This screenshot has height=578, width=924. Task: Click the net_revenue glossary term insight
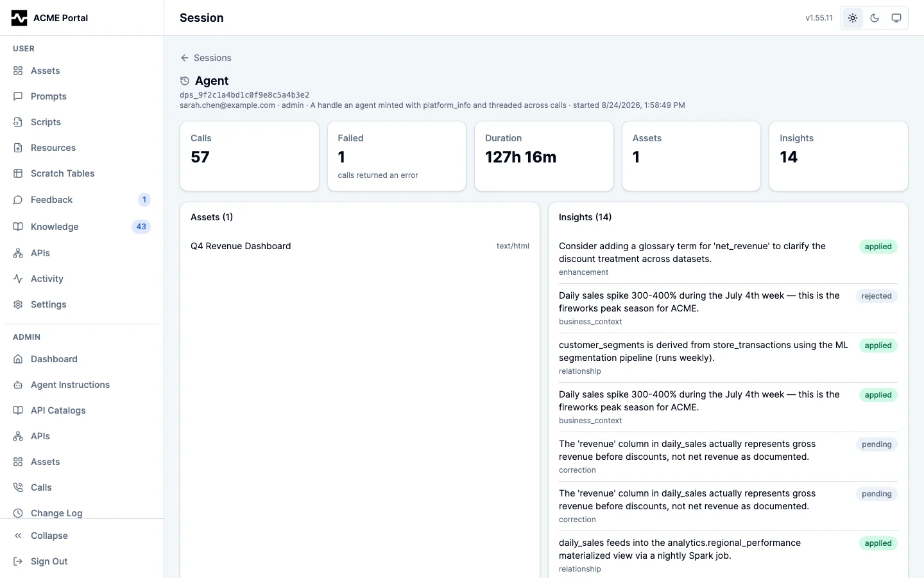click(x=728, y=259)
